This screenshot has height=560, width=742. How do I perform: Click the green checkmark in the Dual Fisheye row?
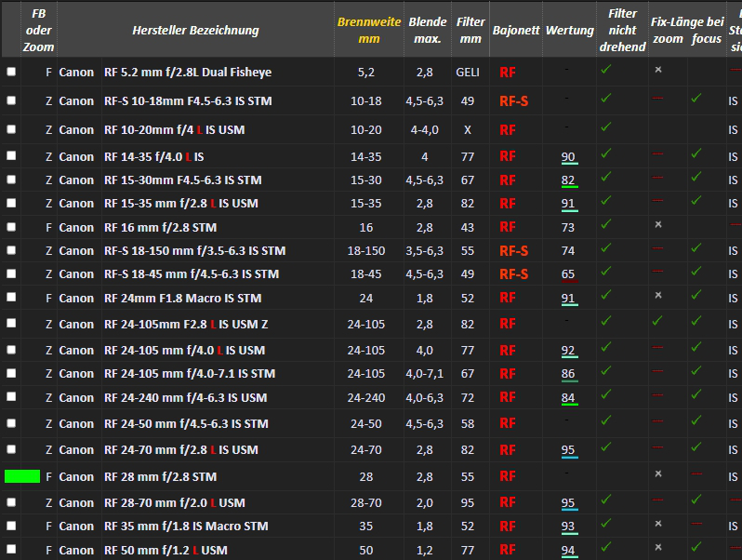click(605, 70)
